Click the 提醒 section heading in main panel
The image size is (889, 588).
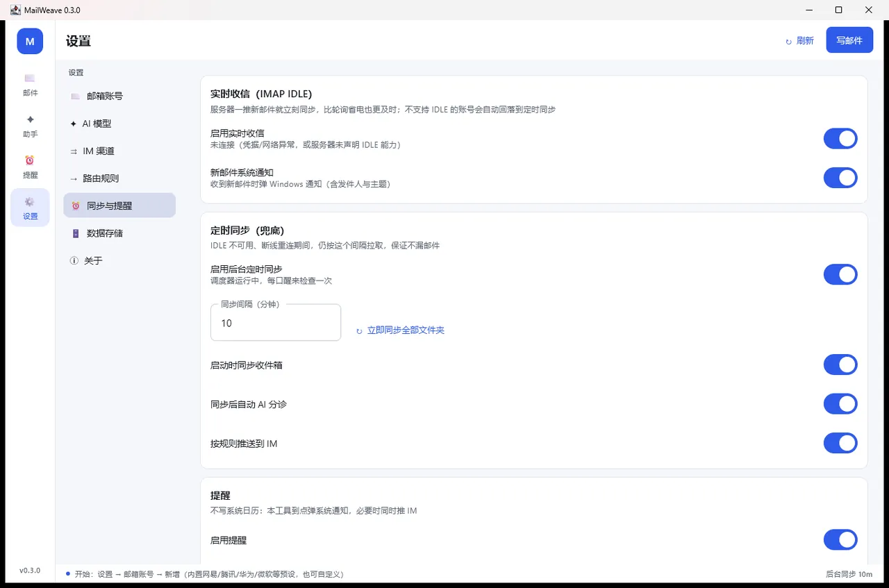pyautogui.click(x=220, y=496)
